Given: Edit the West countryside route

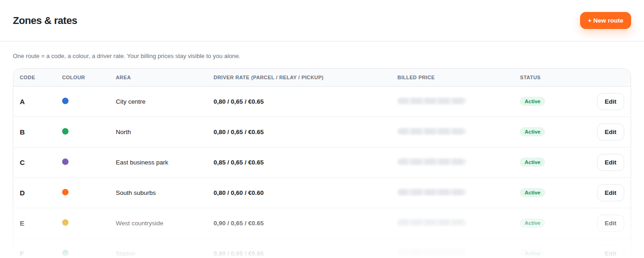Looking at the screenshot, I should click(x=610, y=223).
